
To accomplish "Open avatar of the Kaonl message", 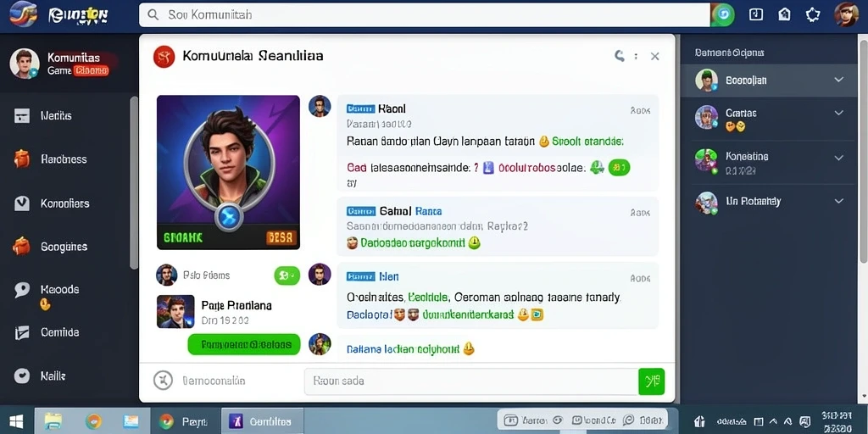I will [320, 106].
